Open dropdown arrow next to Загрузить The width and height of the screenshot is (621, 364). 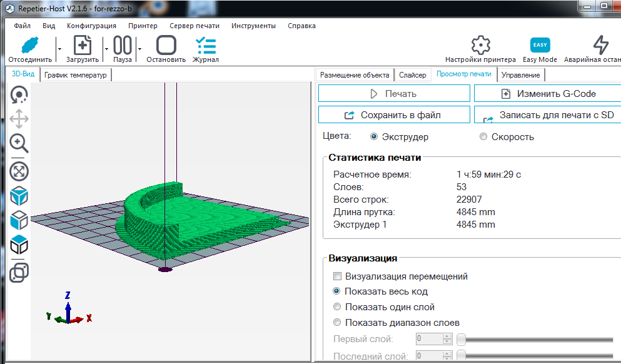(x=106, y=49)
